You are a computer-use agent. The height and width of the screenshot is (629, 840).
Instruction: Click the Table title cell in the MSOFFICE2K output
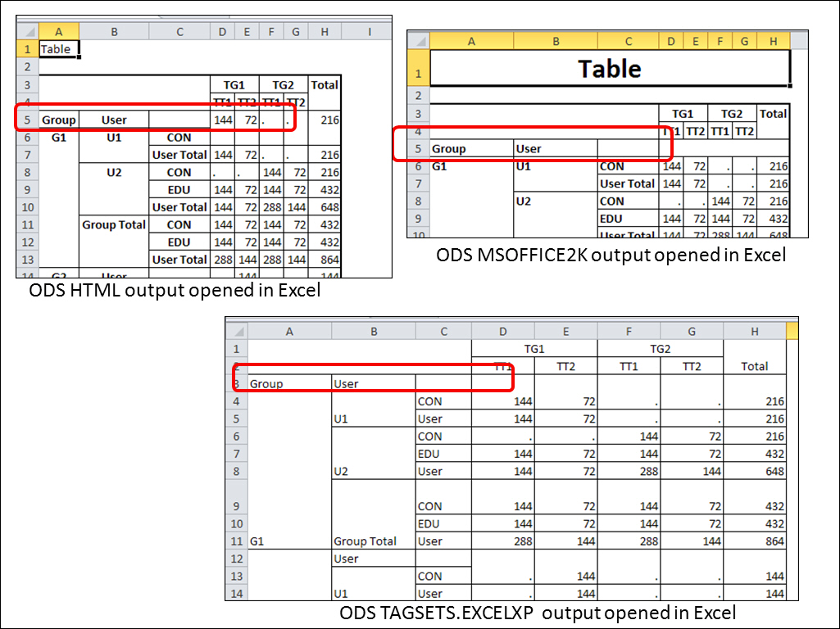(x=610, y=69)
